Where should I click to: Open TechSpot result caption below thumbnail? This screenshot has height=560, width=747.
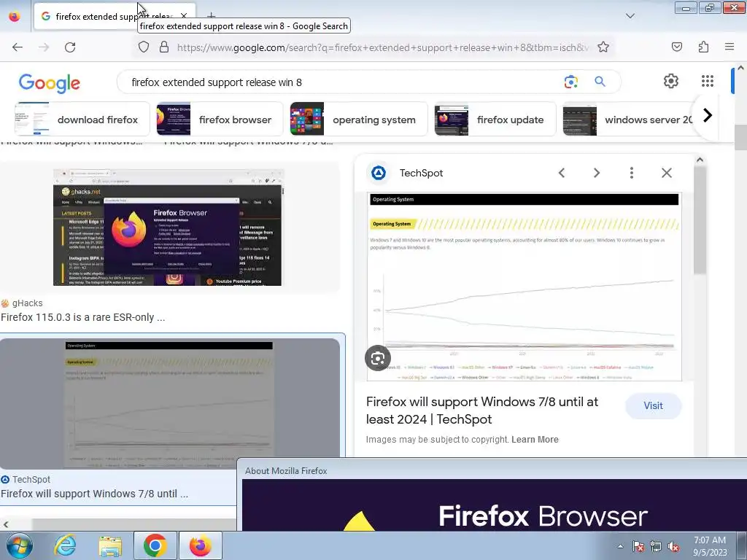pyautogui.click(x=94, y=494)
